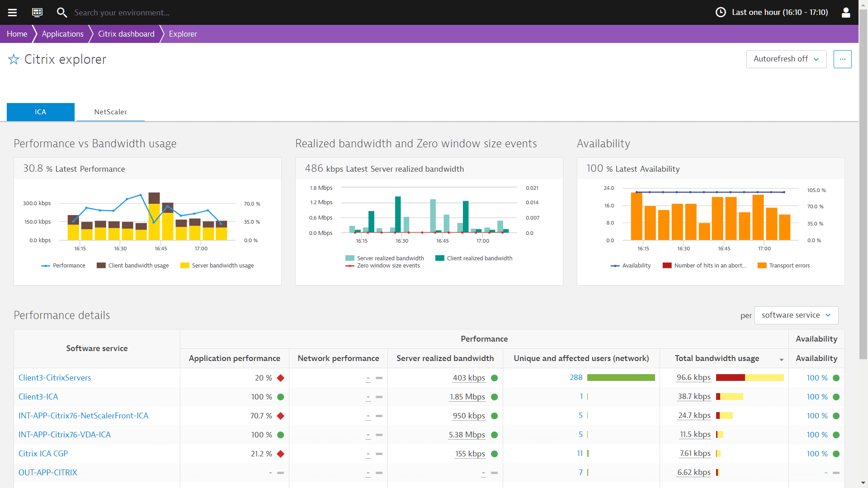Click 11 users value for Citrix ICA CGP

[x=580, y=454]
